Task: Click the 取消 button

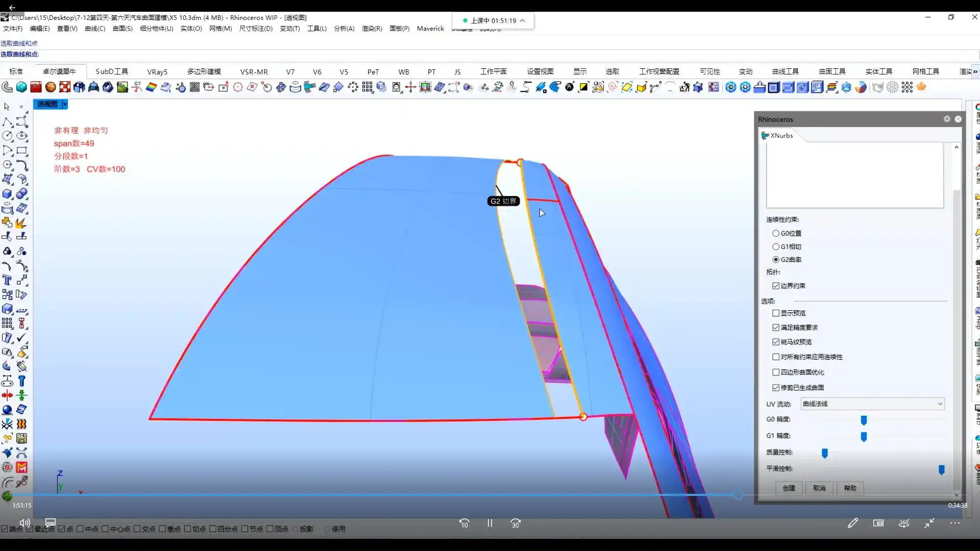Action: (819, 488)
